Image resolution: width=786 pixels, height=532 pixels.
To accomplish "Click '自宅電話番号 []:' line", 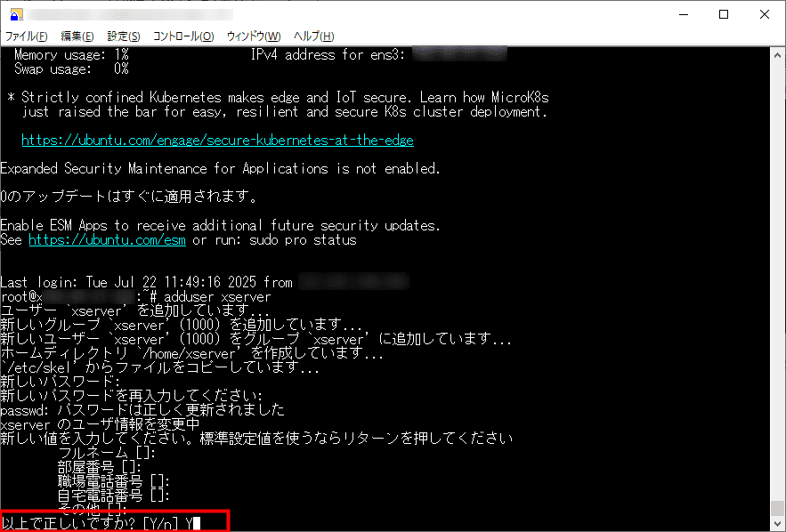I will (114, 496).
